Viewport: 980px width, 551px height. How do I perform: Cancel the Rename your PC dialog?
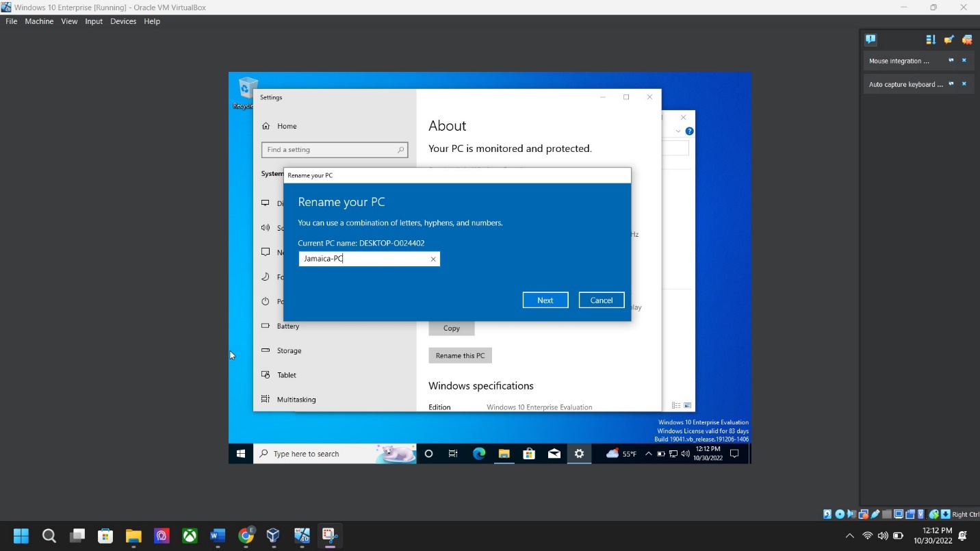pyautogui.click(x=601, y=300)
